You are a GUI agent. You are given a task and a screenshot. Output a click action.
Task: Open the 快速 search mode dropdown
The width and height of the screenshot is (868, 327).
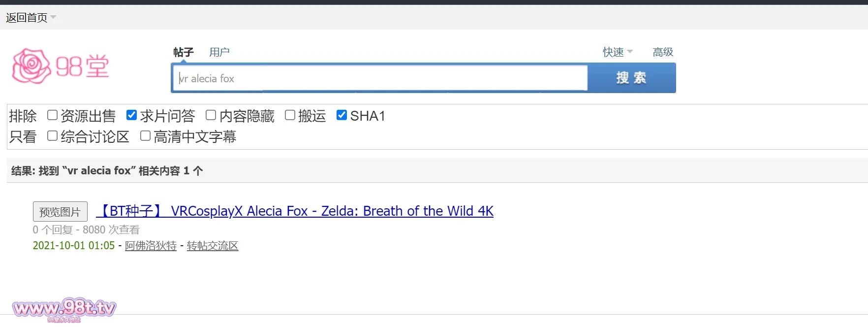(618, 52)
